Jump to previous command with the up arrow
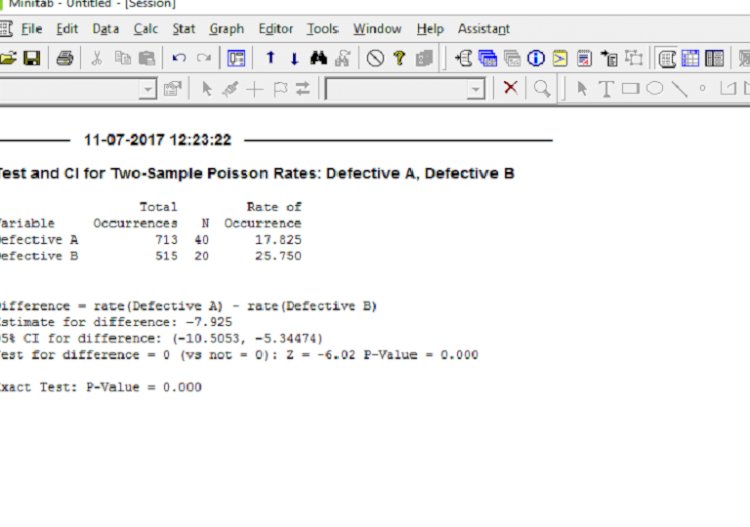Image resolution: width=750 pixels, height=527 pixels. click(270, 58)
